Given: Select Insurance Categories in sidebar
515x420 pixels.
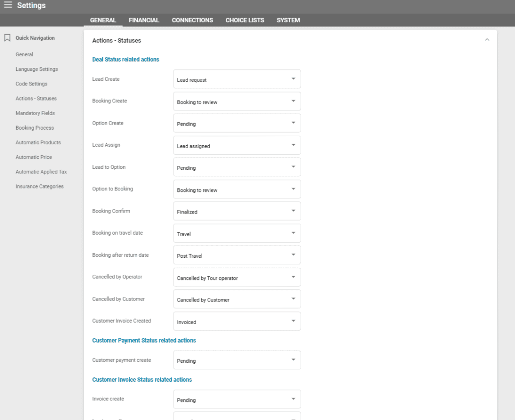Looking at the screenshot, I should 40,186.
